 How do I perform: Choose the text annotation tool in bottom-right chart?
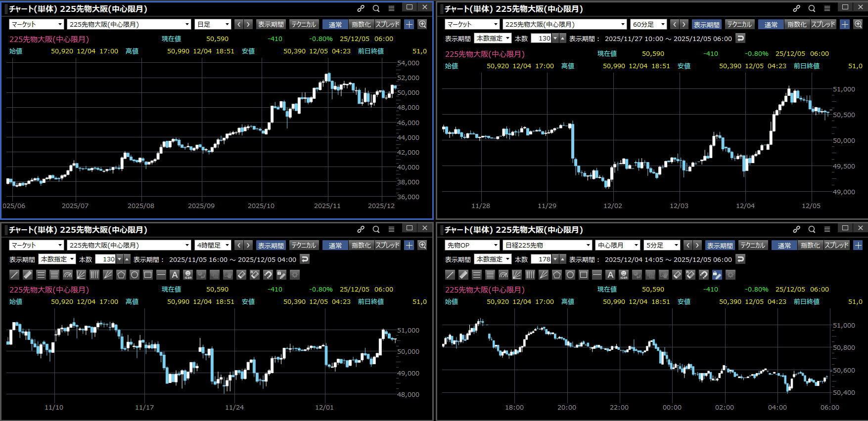[610, 275]
